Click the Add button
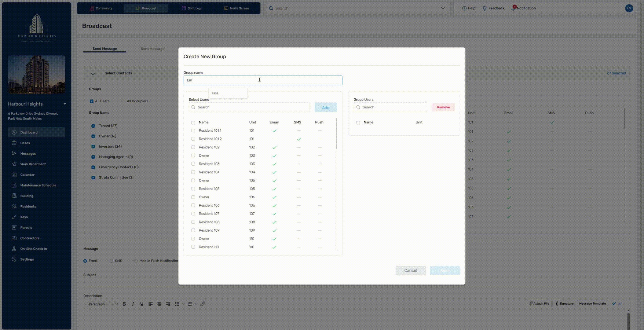This screenshot has width=644, height=330. [326, 108]
